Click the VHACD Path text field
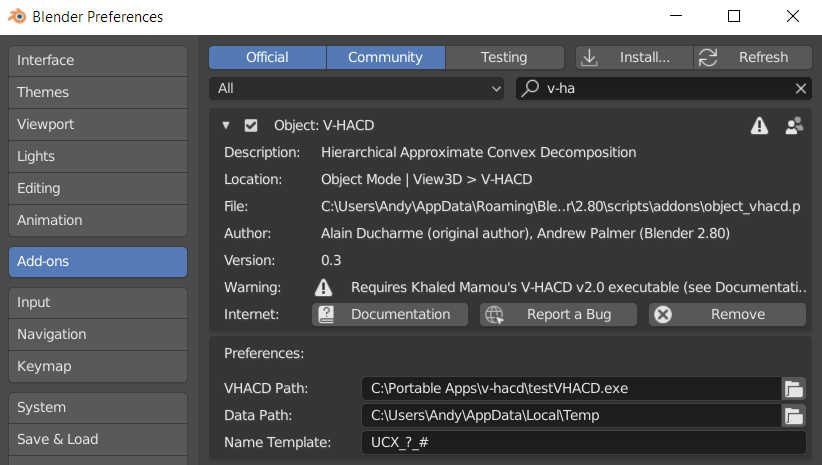The height and width of the screenshot is (465, 822). point(571,388)
